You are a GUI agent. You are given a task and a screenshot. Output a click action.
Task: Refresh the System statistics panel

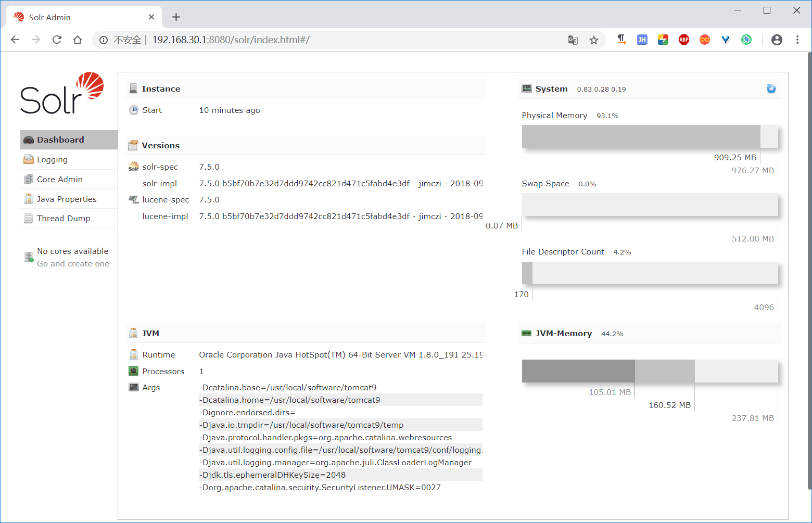771,88
